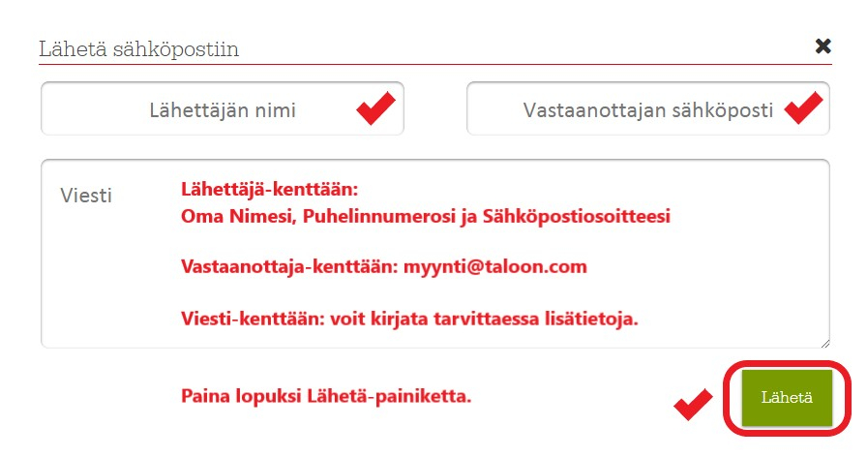This screenshot has width=868, height=457.
Task: Select the Viesti label
Action: point(86,196)
